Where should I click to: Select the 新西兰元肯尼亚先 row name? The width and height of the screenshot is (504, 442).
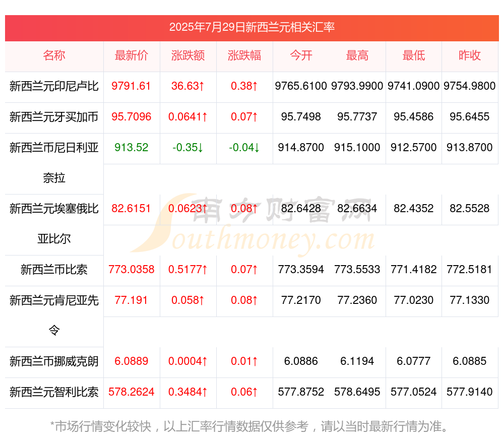click(54, 300)
